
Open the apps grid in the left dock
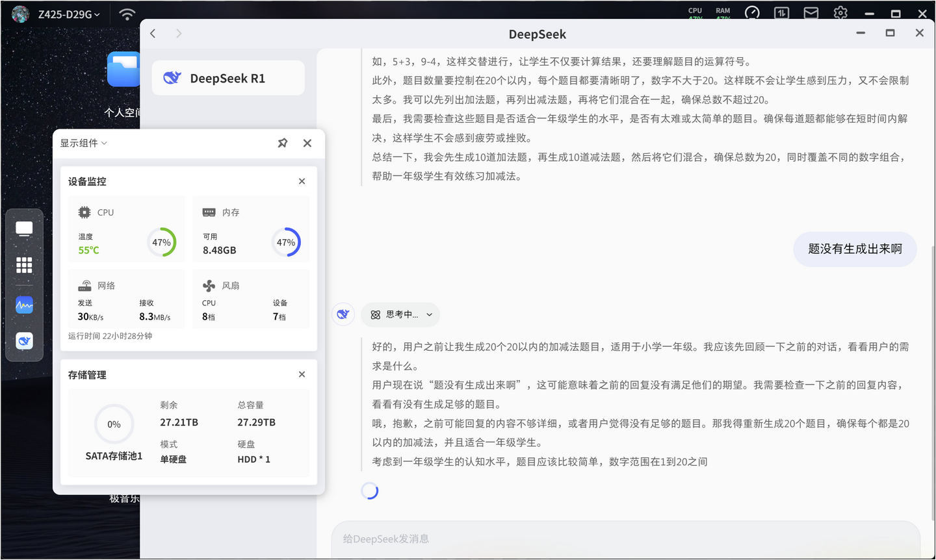[24, 265]
